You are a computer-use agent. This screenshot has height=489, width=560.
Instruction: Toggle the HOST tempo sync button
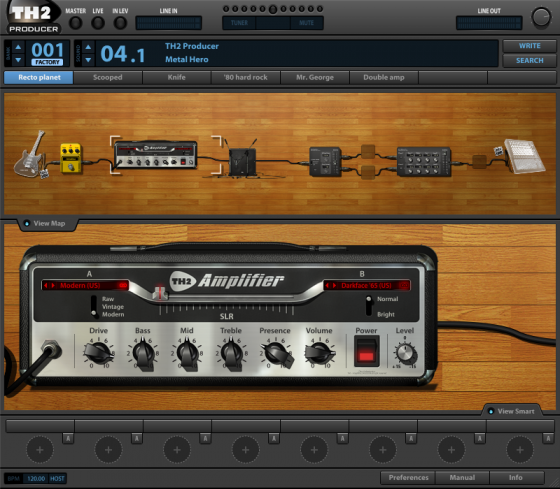[57, 479]
